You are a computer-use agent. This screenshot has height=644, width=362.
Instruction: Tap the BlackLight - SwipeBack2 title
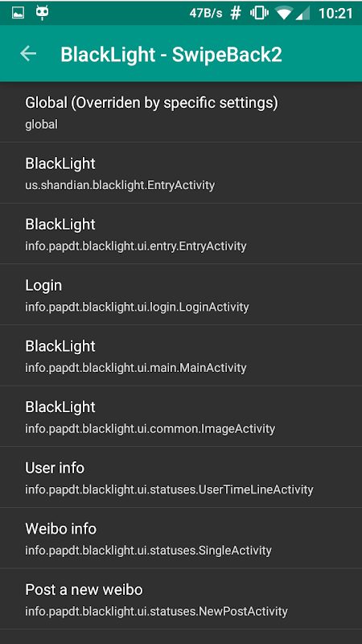(x=171, y=55)
